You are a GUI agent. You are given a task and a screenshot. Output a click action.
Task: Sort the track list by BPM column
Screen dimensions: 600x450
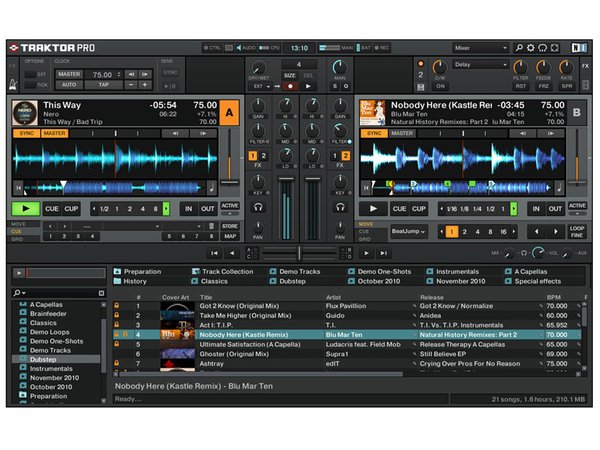[553, 297]
